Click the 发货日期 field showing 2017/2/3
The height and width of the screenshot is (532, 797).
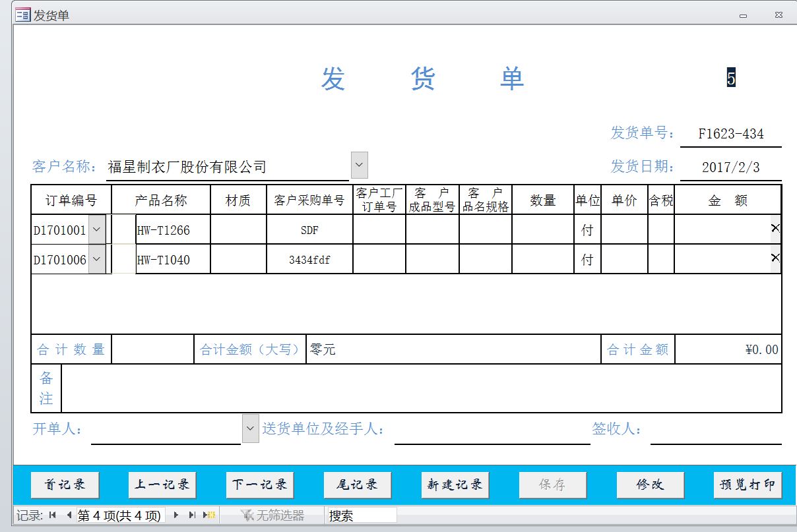[x=730, y=167]
